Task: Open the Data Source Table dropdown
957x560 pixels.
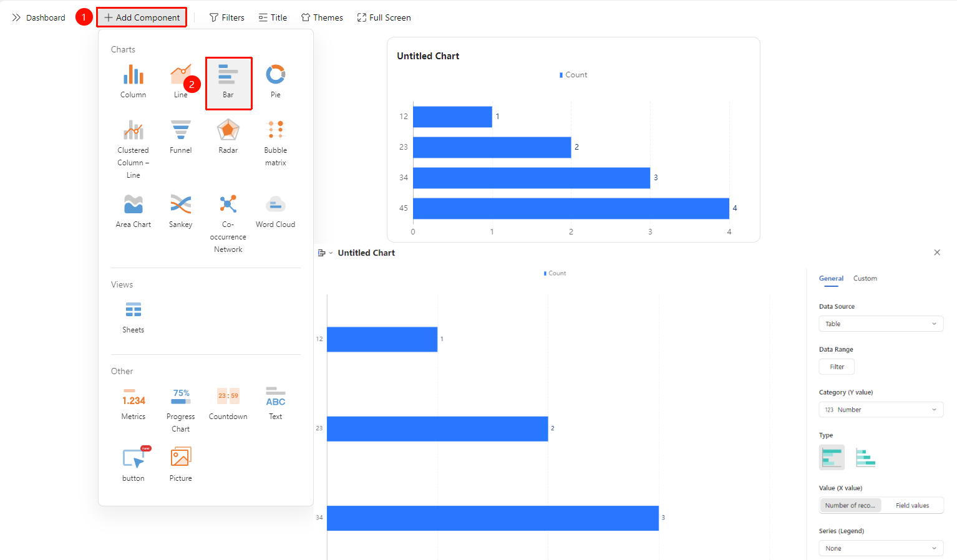Action: click(x=881, y=324)
